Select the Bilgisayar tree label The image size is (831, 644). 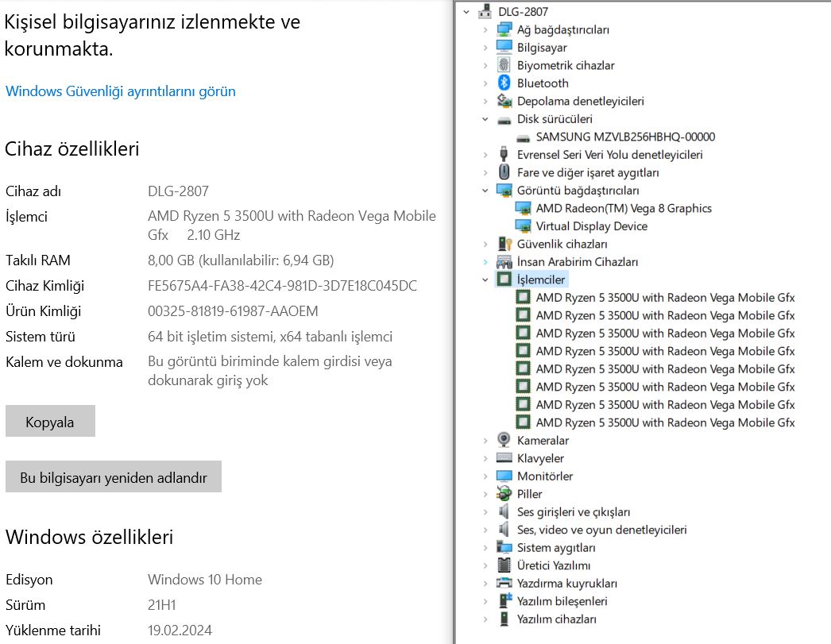542,48
